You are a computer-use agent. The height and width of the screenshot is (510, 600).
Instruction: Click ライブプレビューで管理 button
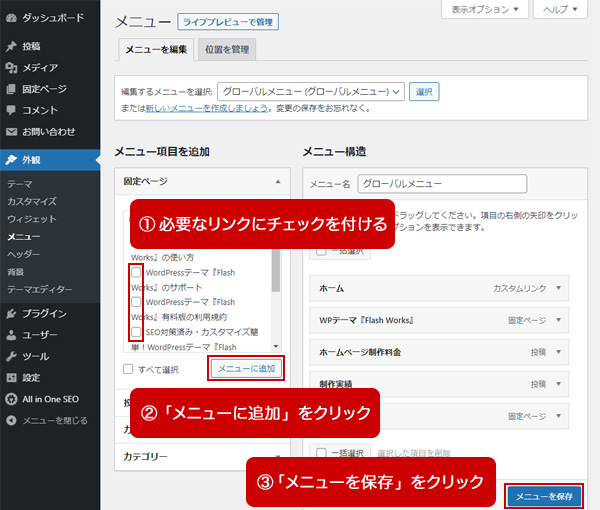tap(228, 22)
